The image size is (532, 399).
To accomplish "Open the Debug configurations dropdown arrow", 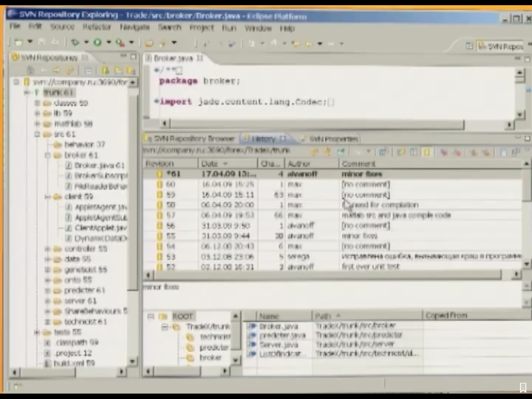I will [86, 43].
